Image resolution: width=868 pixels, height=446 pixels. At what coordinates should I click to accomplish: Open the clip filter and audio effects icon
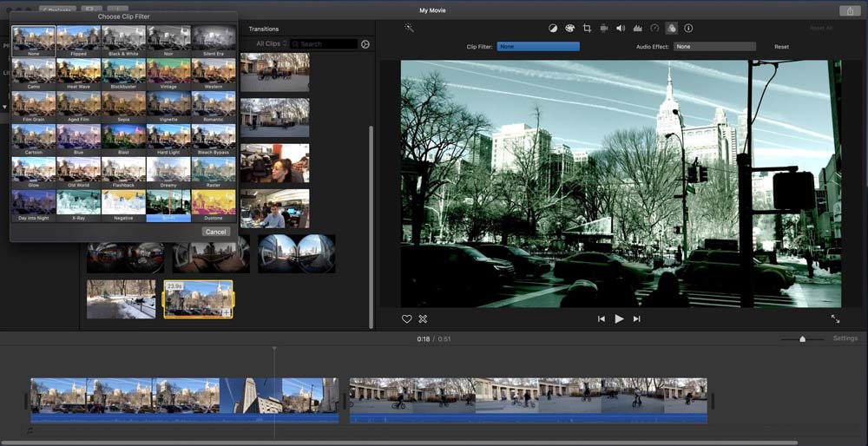672,29
